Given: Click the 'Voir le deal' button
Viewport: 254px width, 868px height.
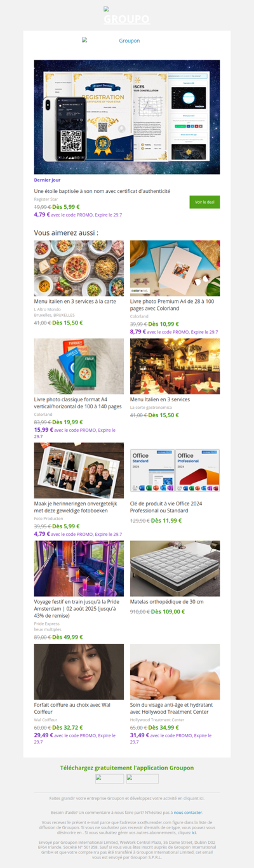Looking at the screenshot, I should [x=204, y=202].
